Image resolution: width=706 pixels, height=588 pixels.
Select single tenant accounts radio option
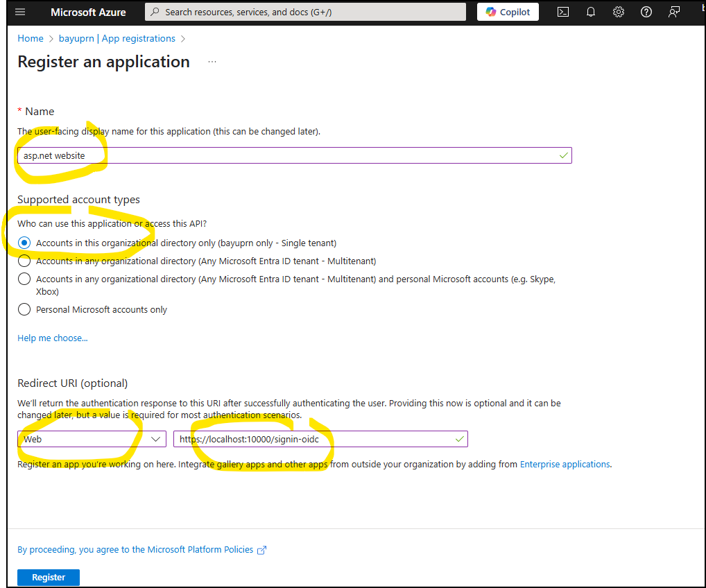click(25, 243)
